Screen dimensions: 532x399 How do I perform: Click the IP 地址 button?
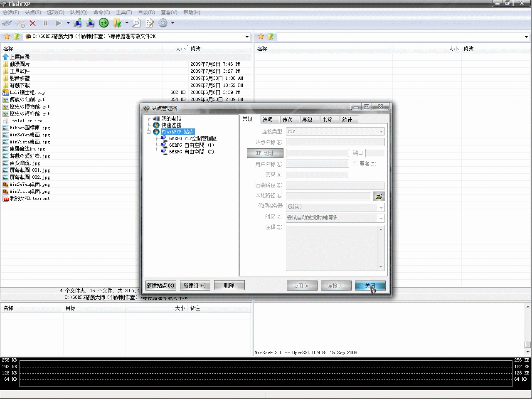(265, 153)
